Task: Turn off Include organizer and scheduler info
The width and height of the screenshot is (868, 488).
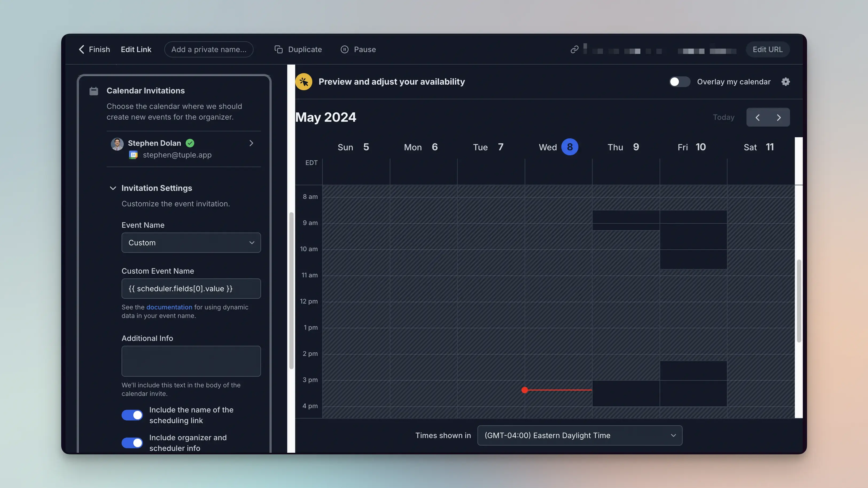Action: [132, 443]
